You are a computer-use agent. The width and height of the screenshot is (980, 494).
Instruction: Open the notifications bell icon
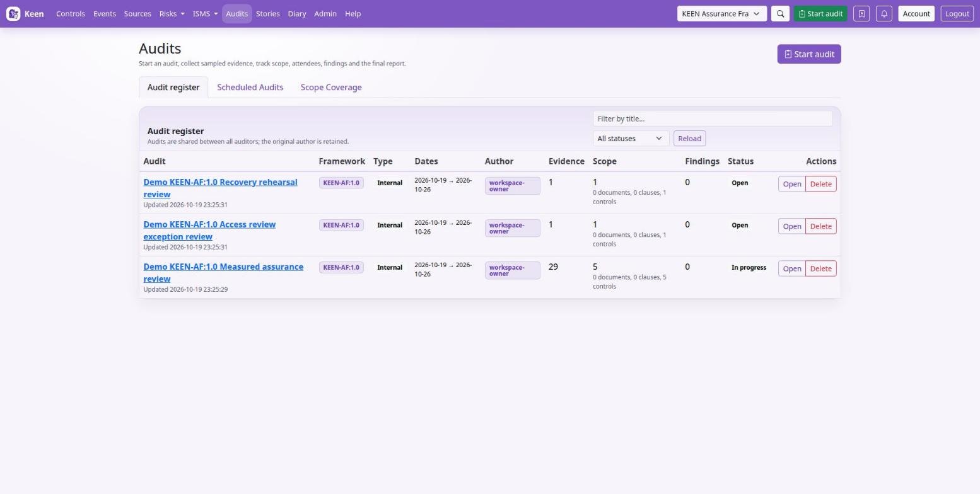tap(884, 14)
